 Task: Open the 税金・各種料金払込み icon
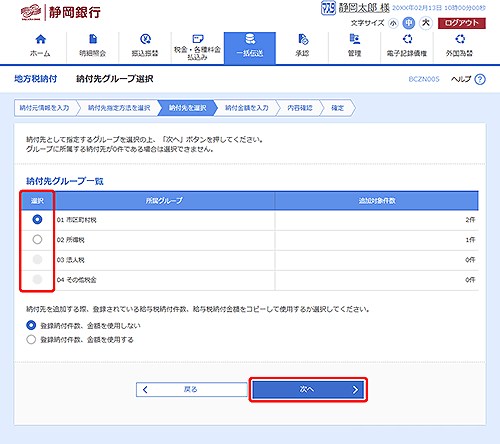[198, 39]
